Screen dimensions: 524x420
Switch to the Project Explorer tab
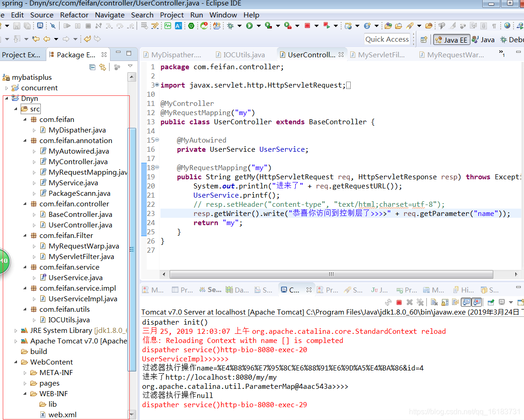click(21, 55)
